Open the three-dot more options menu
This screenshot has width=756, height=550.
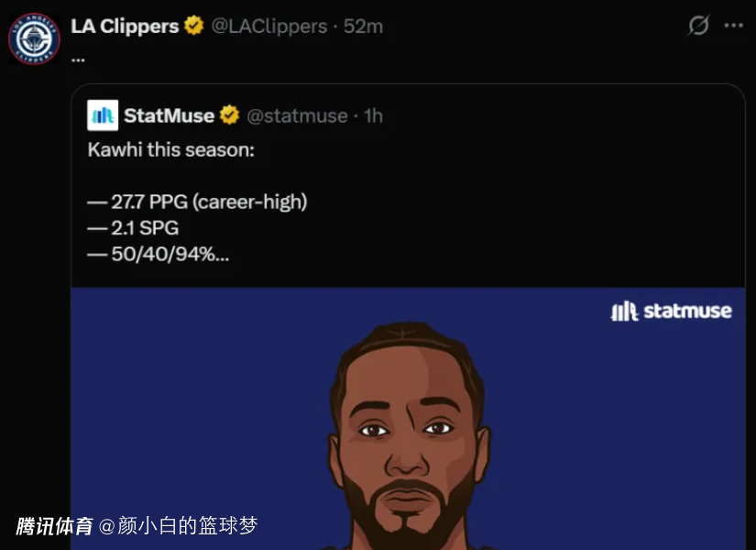[733, 25]
